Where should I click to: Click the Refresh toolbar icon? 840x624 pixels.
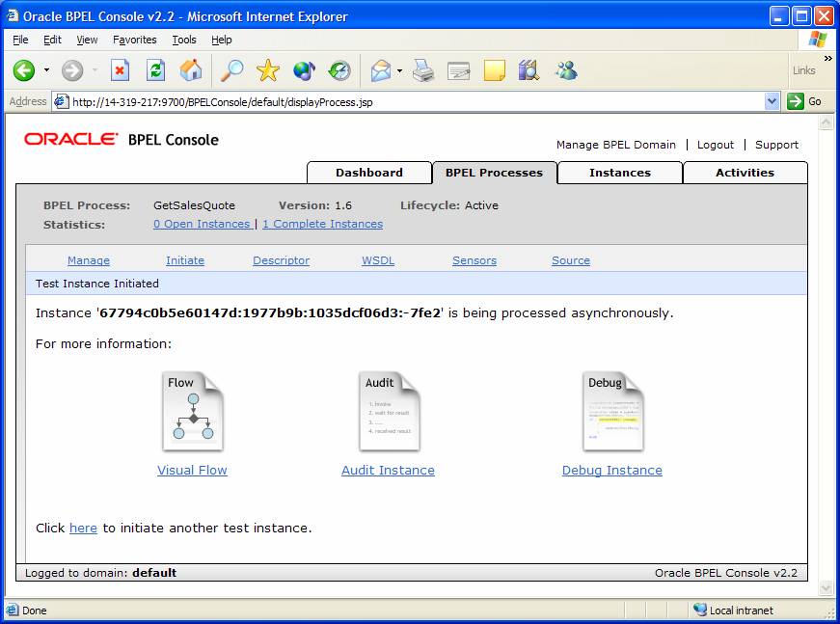coord(155,70)
